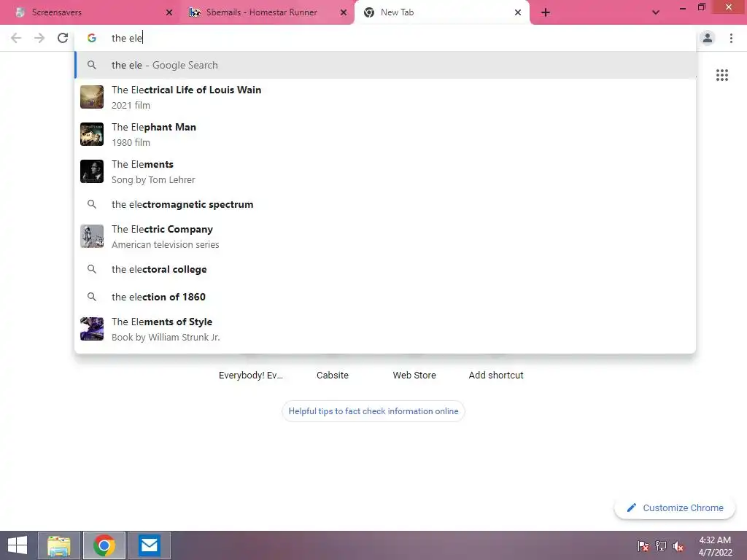
Task: Close the New Tab tab
Action: click(518, 12)
